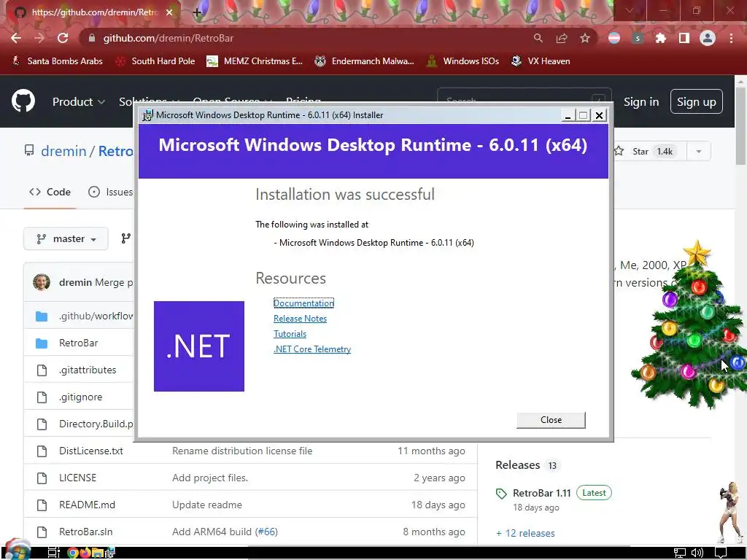Click the site lock icon in address bar
Image resolution: width=747 pixels, height=560 pixels.
click(92, 38)
